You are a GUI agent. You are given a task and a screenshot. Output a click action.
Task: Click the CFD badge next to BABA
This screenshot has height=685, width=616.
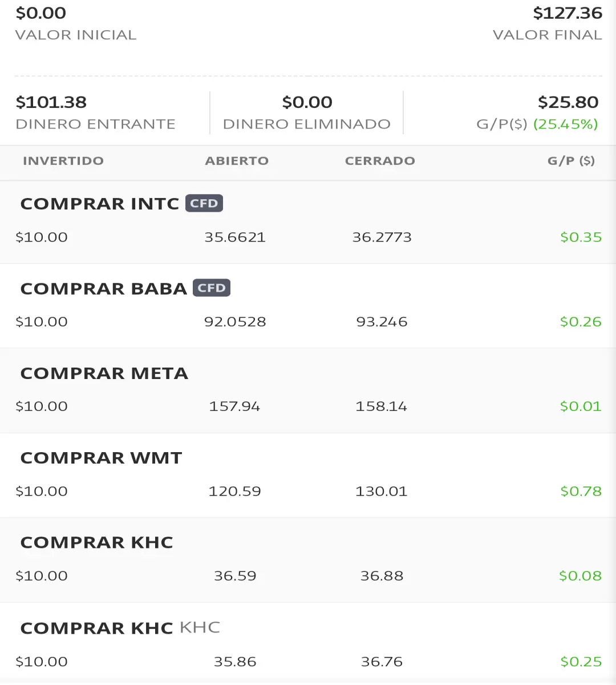pyautogui.click(x=212, y=288)
